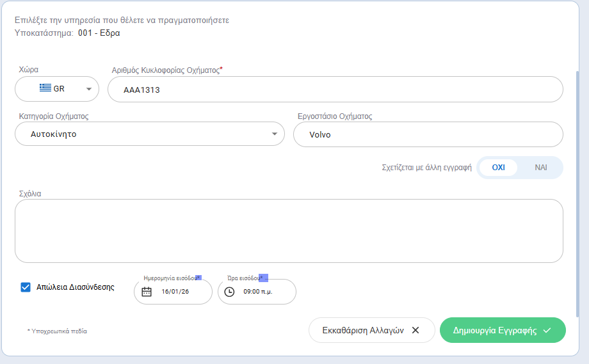Click the checkmark icon on Δημιουργία Εγγραφής

(x=547, y=330)
